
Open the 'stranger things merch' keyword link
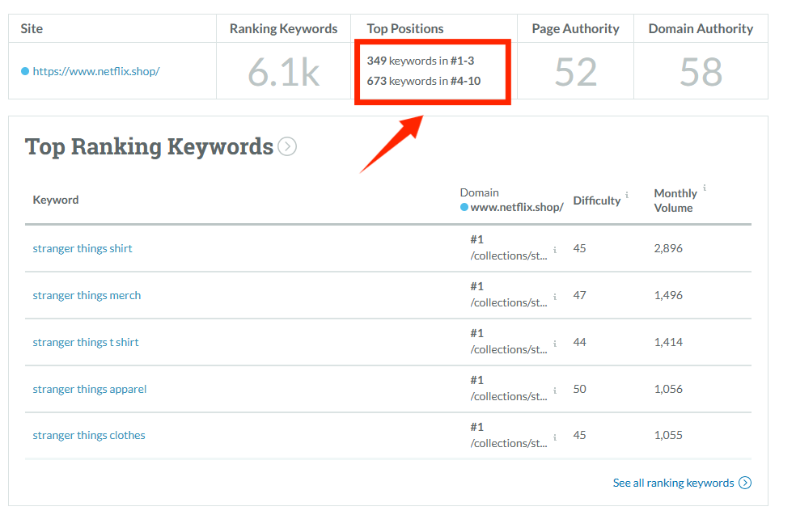click(87, 295)
